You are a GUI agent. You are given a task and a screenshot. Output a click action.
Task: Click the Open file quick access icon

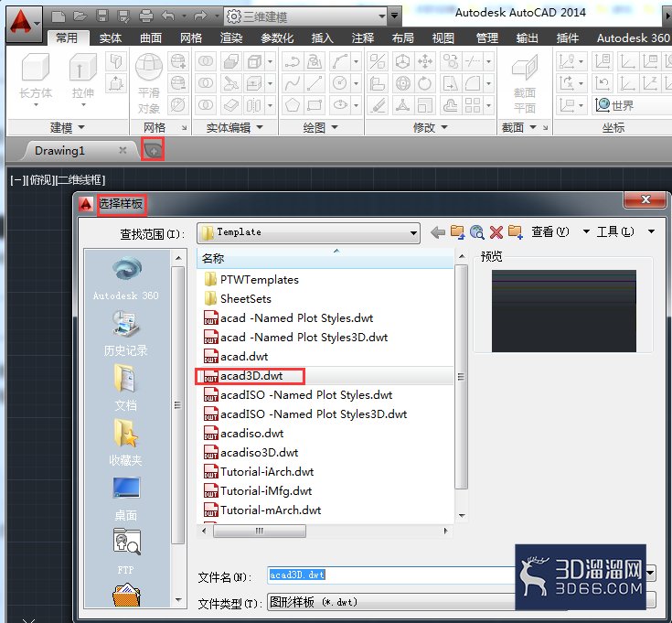[x=80, y=16]
